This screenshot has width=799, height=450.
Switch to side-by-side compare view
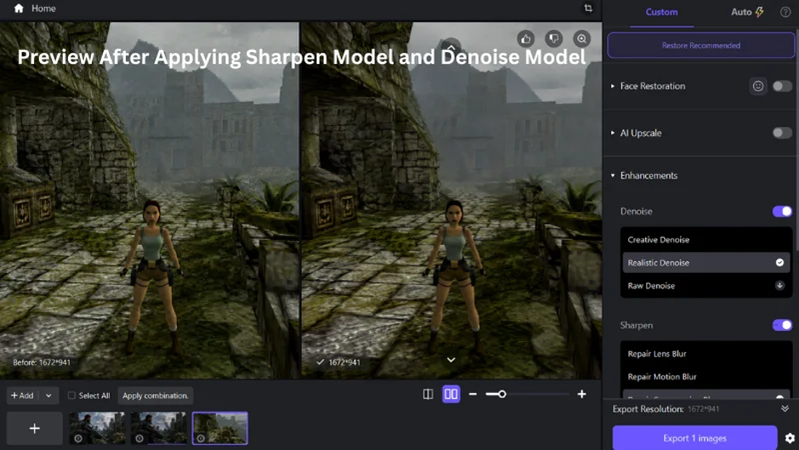[x=451, y=394]
